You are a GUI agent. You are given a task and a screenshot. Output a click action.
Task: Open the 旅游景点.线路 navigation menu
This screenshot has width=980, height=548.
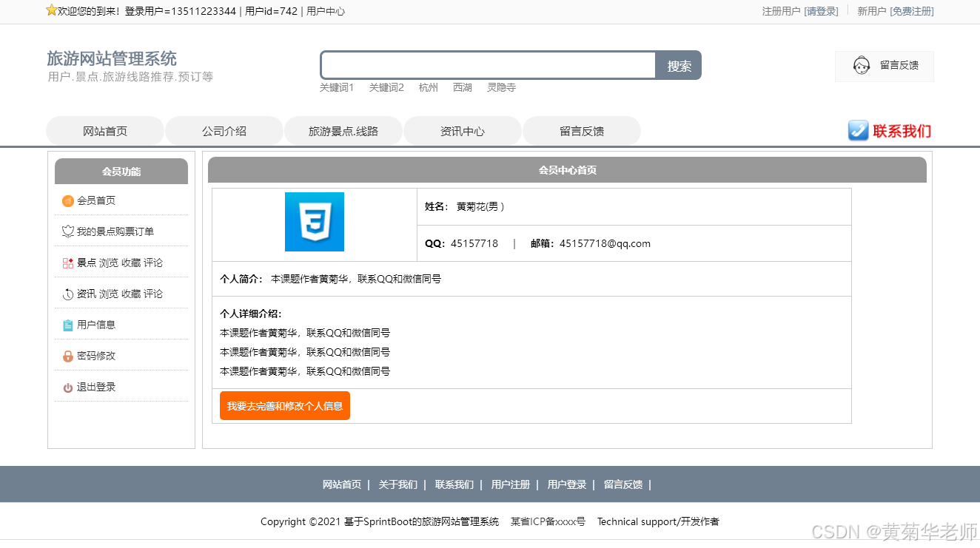tap(343, 130)
